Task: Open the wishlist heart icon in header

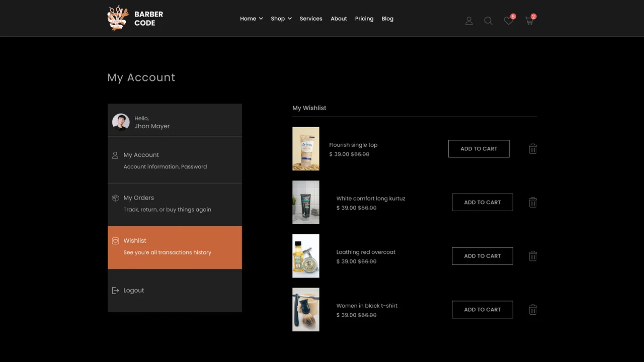Action: point(509,21)
